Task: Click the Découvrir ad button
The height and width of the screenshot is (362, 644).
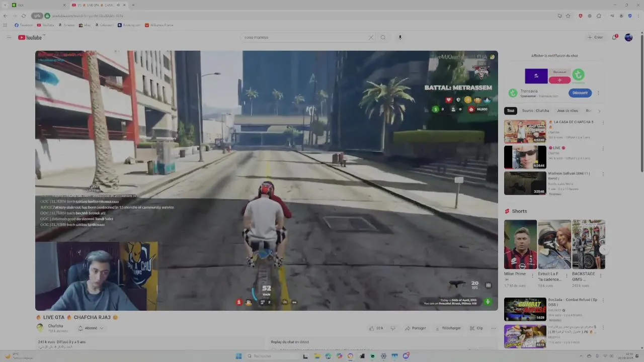Action: point(580,93)
